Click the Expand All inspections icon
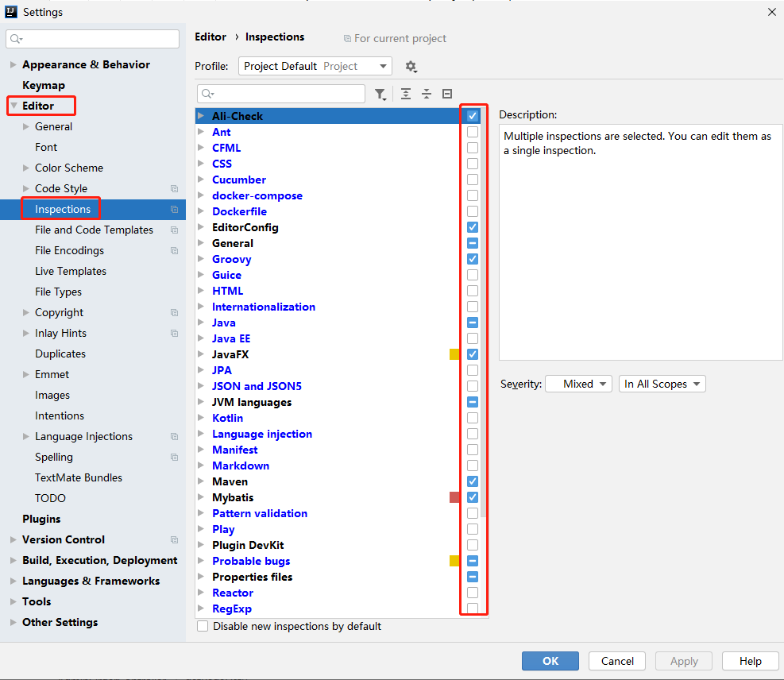 click(406, 94)
